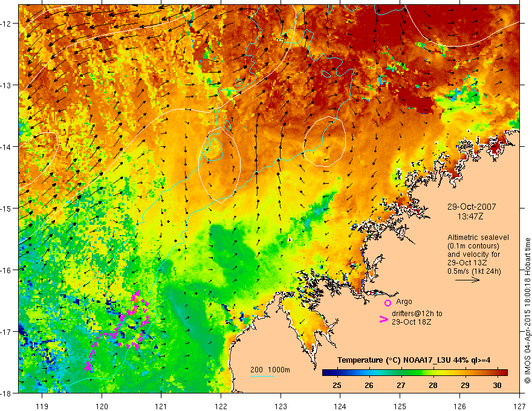Click longitude axis label "121"
Viewport: 532px width, 411px height.
tap(161, 406)
